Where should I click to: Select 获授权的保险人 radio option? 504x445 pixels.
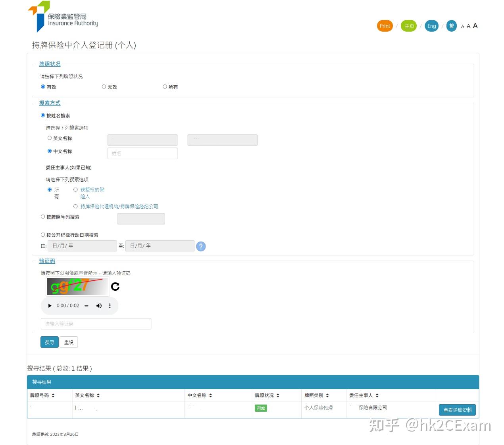75,190
